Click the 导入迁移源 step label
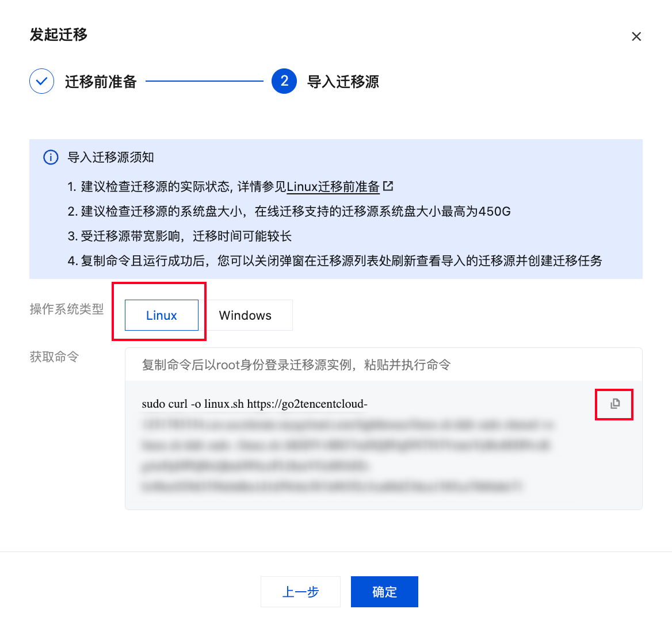 pos(343,82)
